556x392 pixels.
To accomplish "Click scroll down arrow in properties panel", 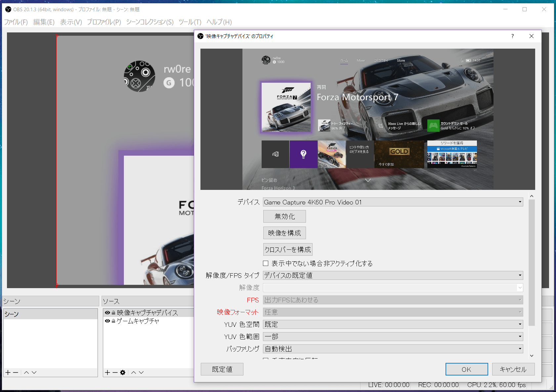I will tap(532, 356).
